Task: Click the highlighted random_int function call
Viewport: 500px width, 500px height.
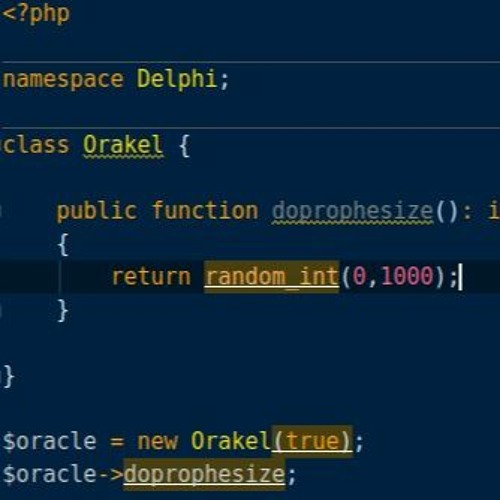Action: point(271,277)
